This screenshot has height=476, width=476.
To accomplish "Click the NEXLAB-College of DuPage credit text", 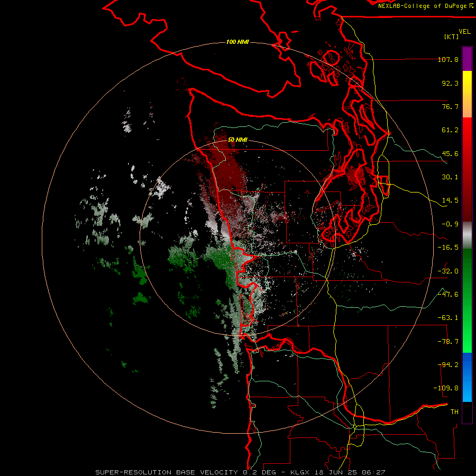I will pos(426,6).
